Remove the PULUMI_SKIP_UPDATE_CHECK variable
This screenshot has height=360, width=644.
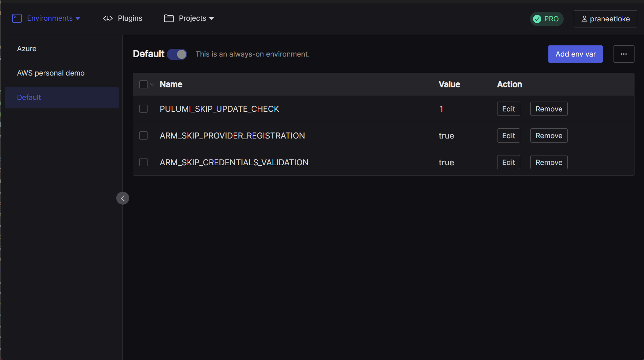pyautogui.click(x=549, y=109)
